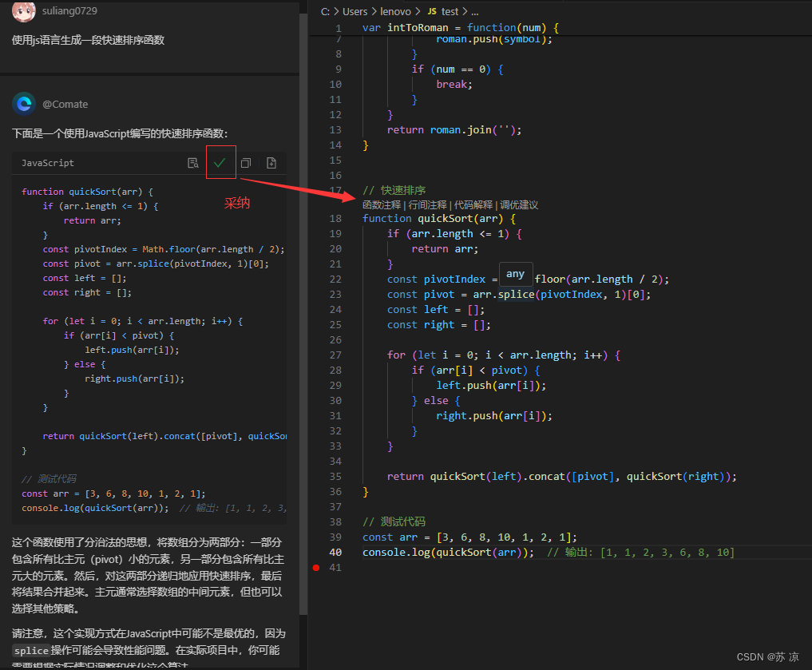Click the 行间注释 code lens link
The image size is (812, 670).
coord(428,205)
